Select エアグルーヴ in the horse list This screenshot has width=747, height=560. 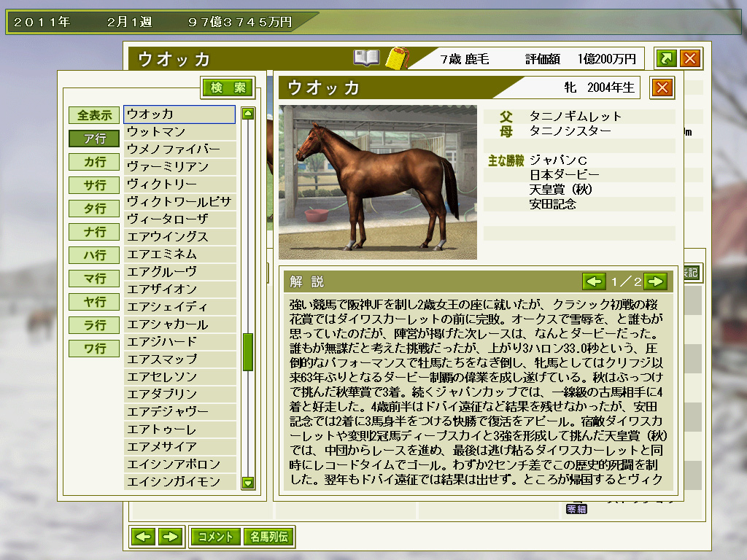click(x=179, y=272)
